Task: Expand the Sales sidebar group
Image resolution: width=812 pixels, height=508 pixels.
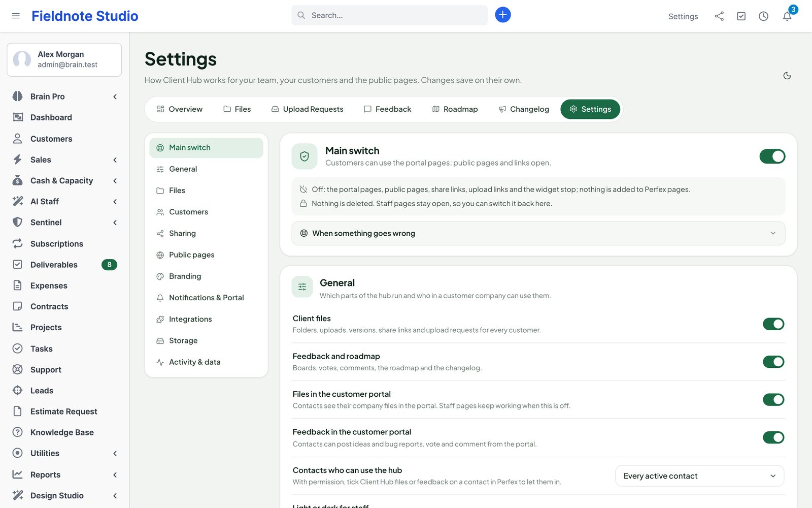Action: [64, 160]
